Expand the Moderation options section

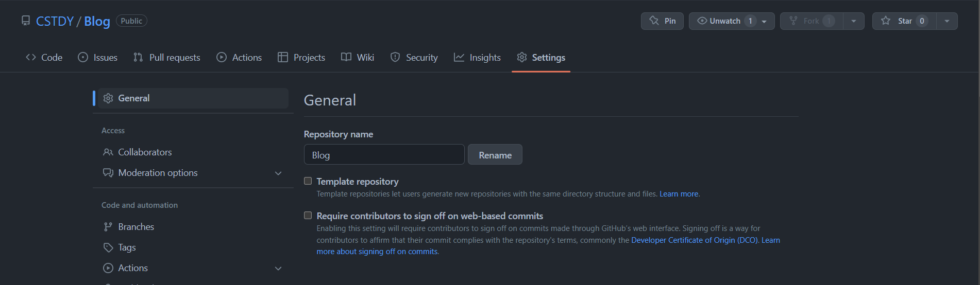278,173
